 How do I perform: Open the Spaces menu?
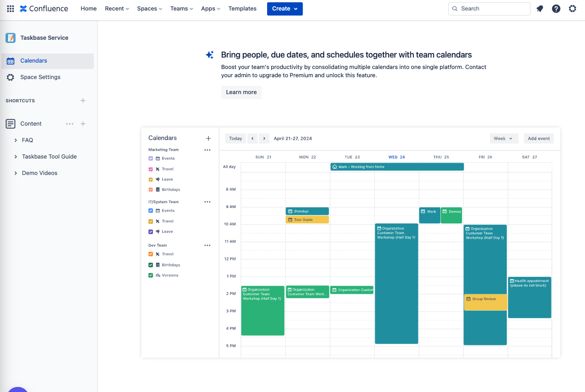[150, 9]
